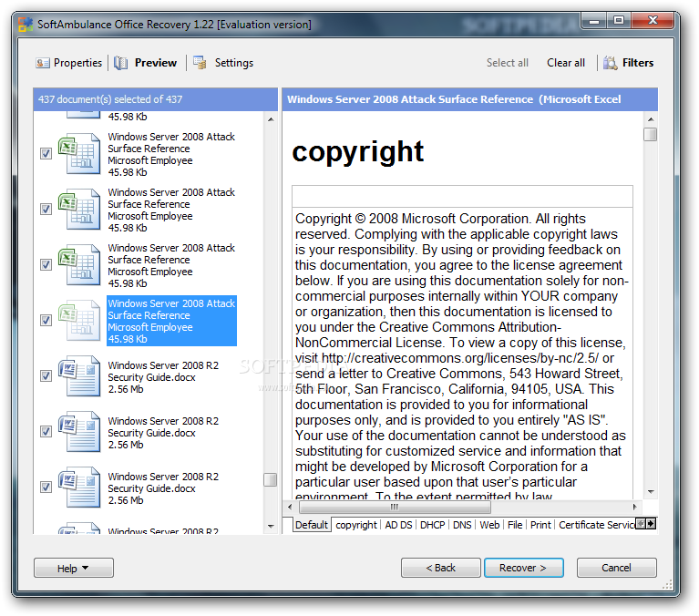Open the File sheet tab
Screen dimensions: 699x616
click(515, 525)
